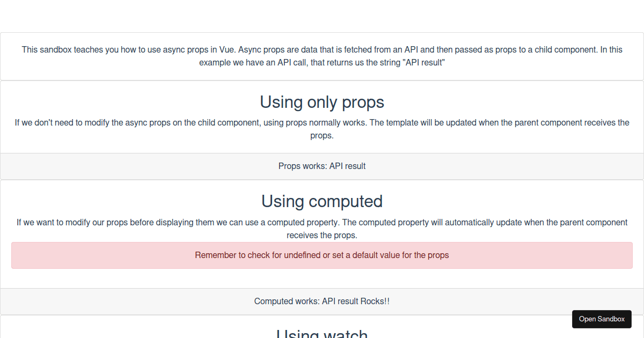Image resolution: width=644 pixels, height=338 pixels.
Task: Click the description text under 'Using computed'
Action: (322, 229)
